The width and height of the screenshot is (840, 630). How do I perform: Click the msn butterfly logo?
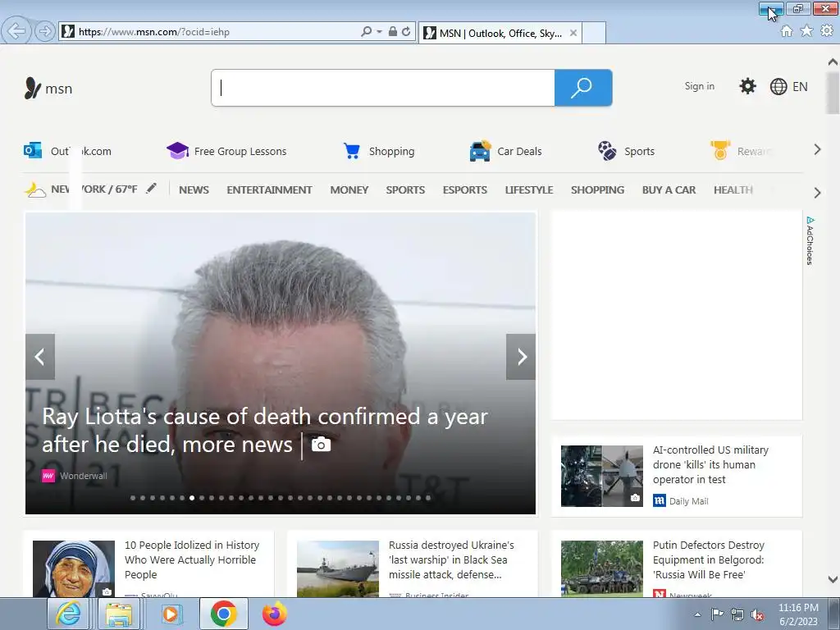click(x=48, y=89)
